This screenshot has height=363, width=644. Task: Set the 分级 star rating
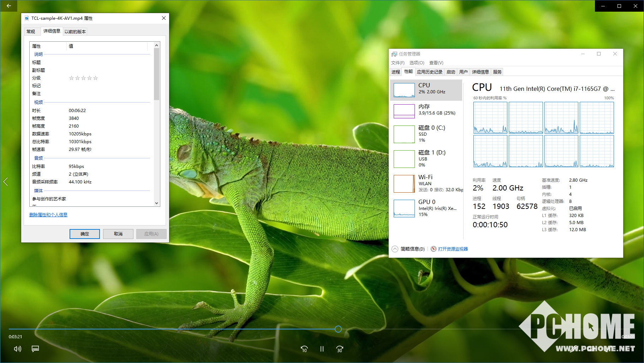(x=83, y=78)
